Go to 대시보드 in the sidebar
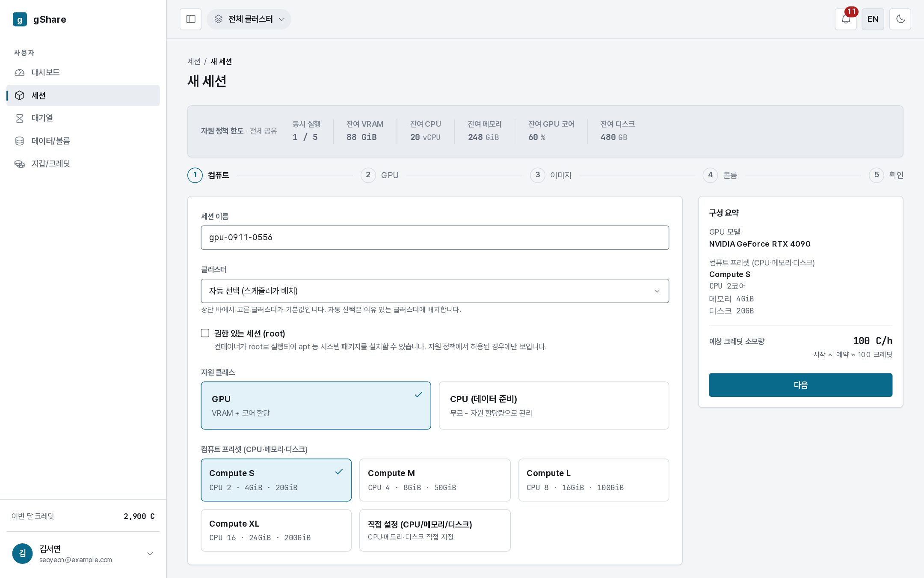 tap(83, 72)
